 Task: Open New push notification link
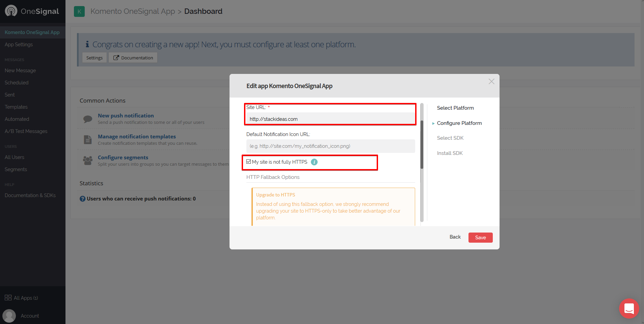point(126,115)
